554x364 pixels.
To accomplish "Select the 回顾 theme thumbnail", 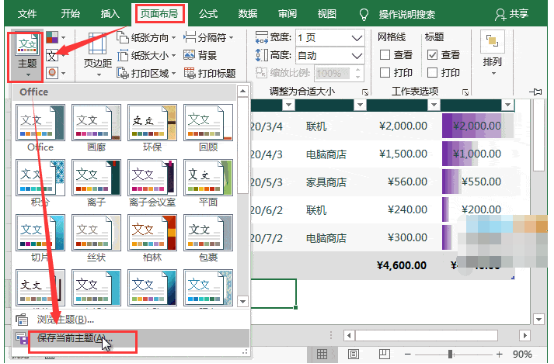I will coord(208,122).
